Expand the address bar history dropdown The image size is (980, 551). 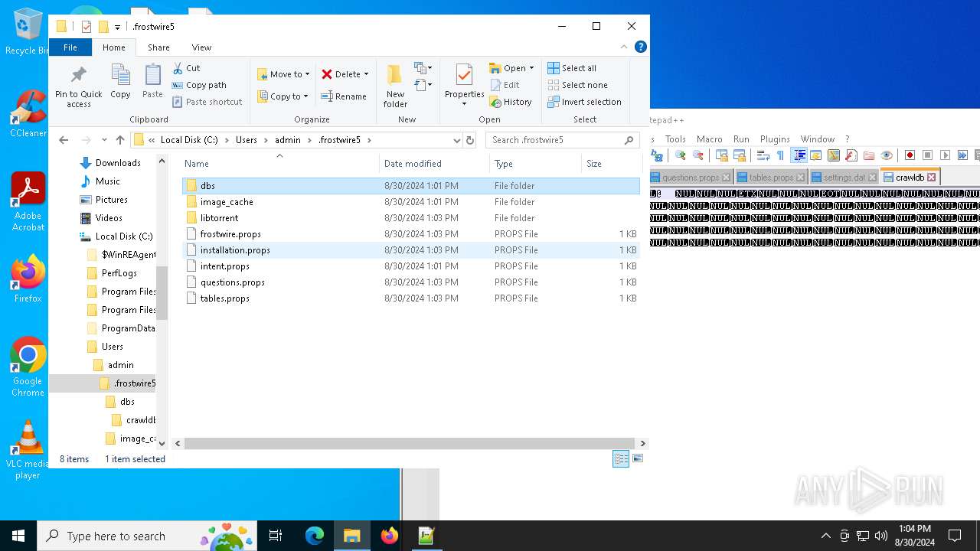coord(456,140)
